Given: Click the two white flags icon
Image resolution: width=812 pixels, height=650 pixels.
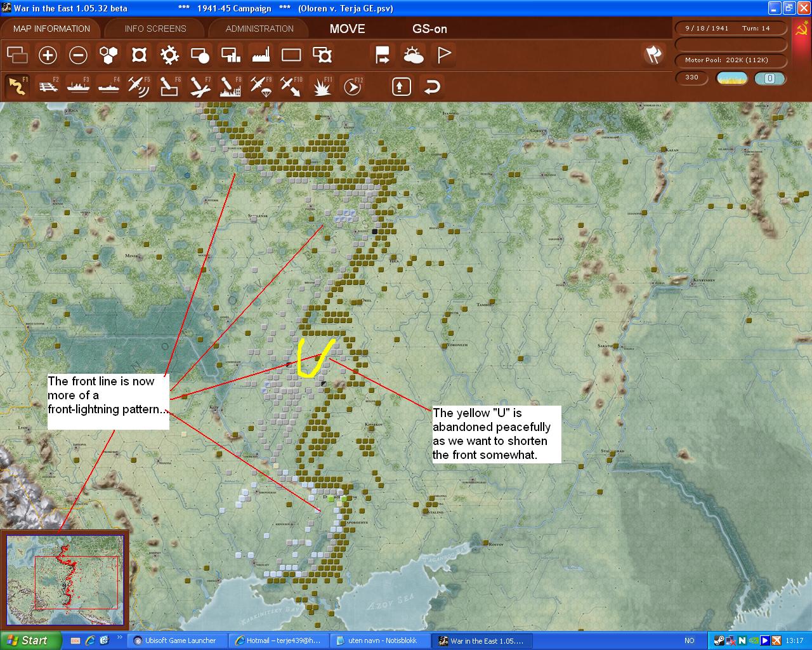Looking at the screenshot, I should [x=653, y=55].
